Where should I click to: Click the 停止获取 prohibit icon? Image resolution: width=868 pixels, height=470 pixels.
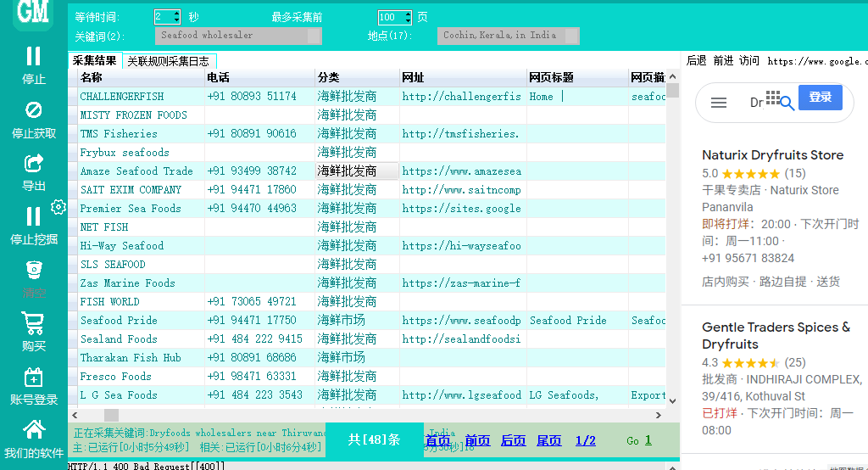coord(34,110)
